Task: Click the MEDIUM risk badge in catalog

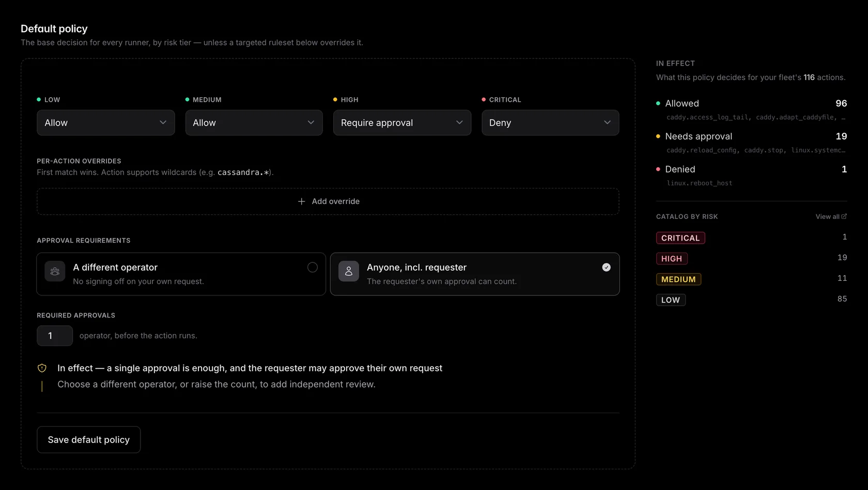Action: (x=678, y=279)
